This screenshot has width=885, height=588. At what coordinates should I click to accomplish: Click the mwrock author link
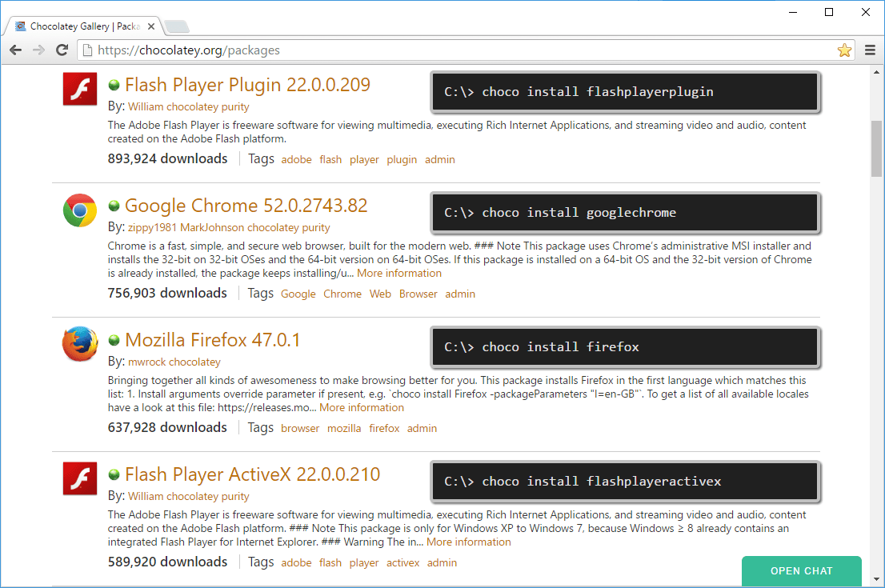click(x=146, y=362)
